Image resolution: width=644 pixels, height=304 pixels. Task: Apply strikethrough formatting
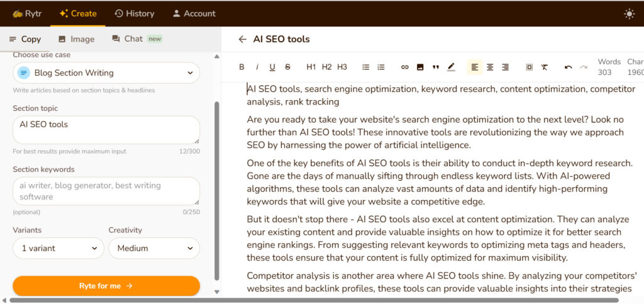287,67
